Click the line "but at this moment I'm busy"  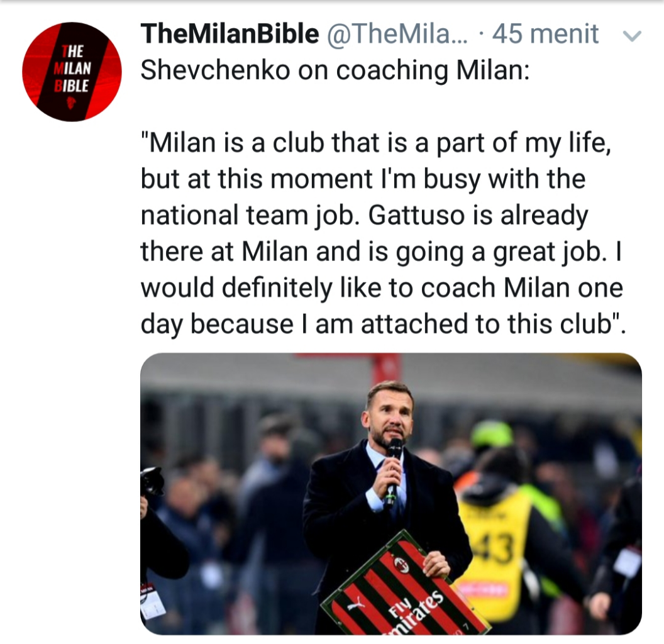point(363,179)
